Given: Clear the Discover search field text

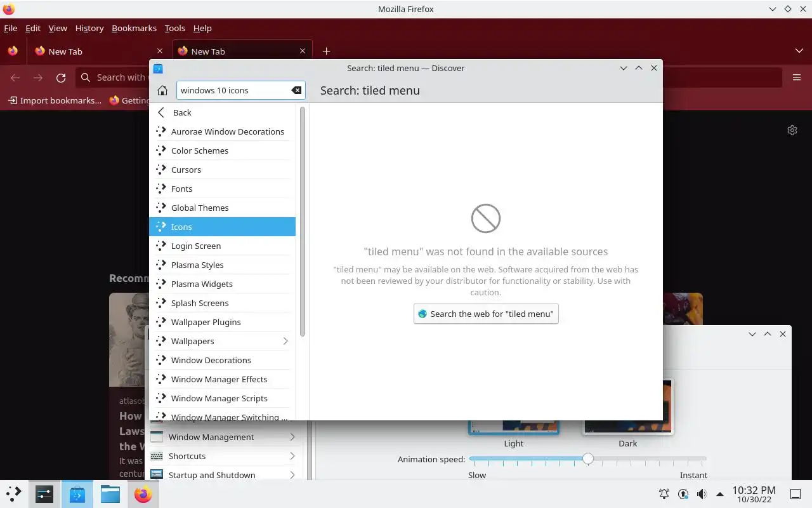Looking at the screenshot, I should click(296, 90).
